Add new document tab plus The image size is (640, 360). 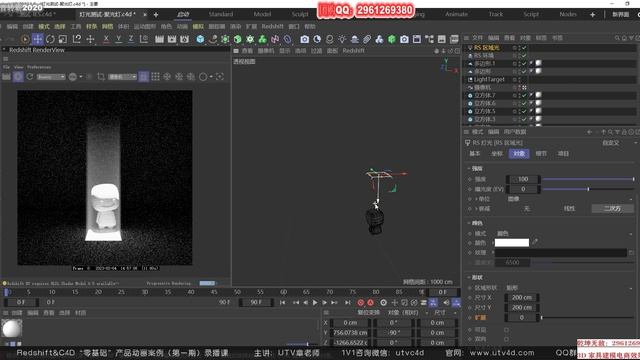pyautogui.click(x=156, y=15)
